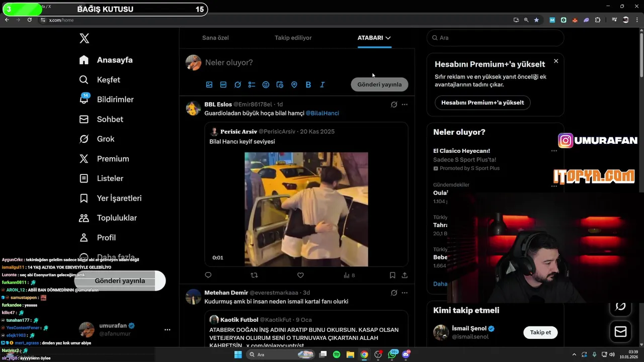Play the Bilal Hancı video thumbnail
The image size is (644, 362).
pyautogui.click(x=306, y=209)
